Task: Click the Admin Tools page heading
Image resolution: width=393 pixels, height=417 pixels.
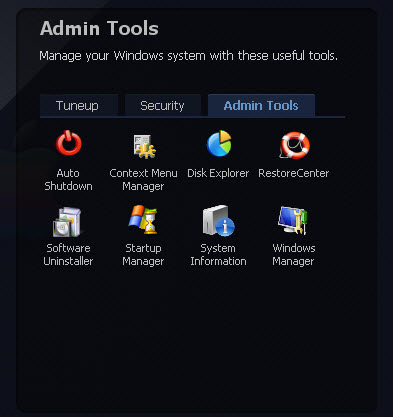Action: pos(99,28)
